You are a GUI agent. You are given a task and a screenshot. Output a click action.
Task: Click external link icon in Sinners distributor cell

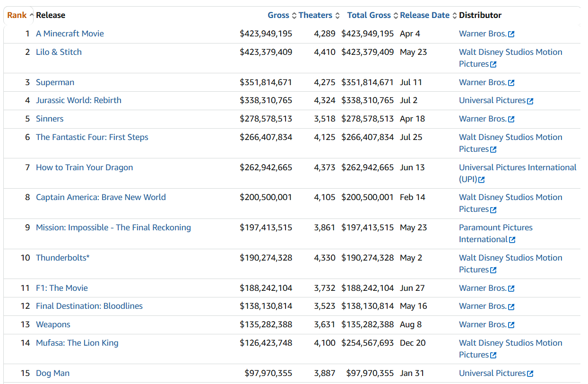click(511, 119)
